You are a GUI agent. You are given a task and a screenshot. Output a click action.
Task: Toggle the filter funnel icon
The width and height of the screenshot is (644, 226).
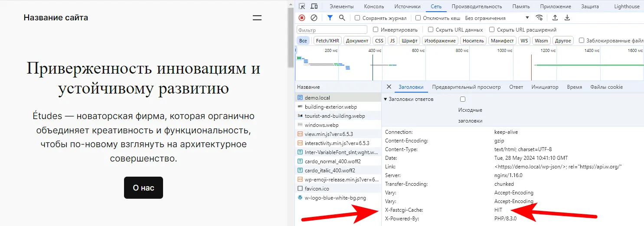[330, 18]
